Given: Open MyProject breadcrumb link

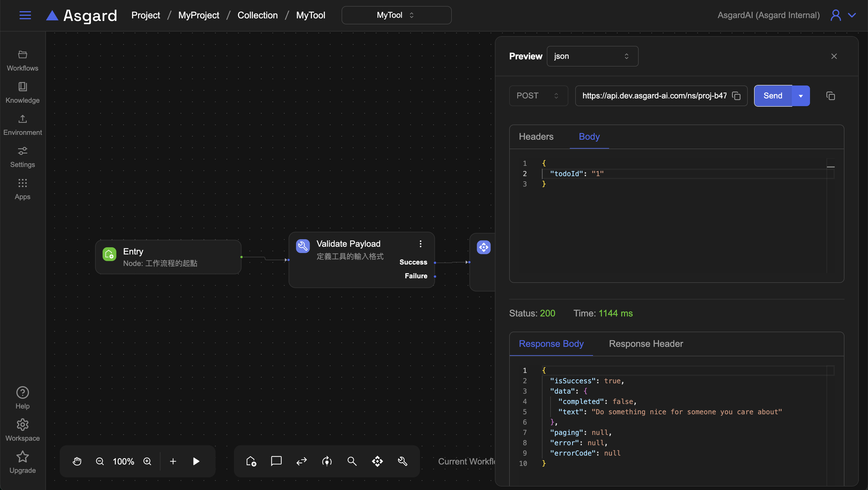Looking at the screenshot, I should [x=198, y=15].
